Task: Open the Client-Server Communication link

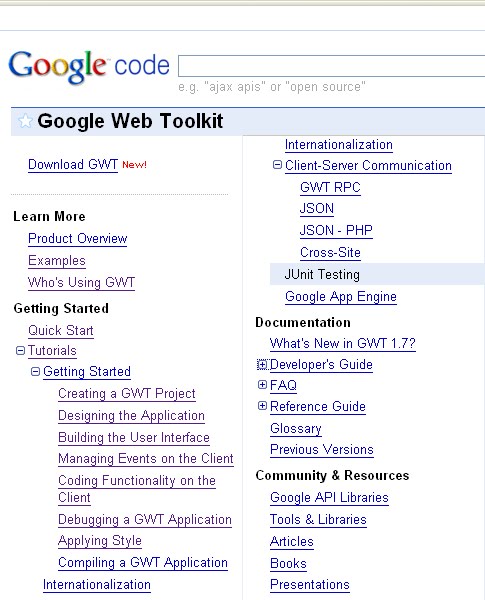Action: (368, 166)
